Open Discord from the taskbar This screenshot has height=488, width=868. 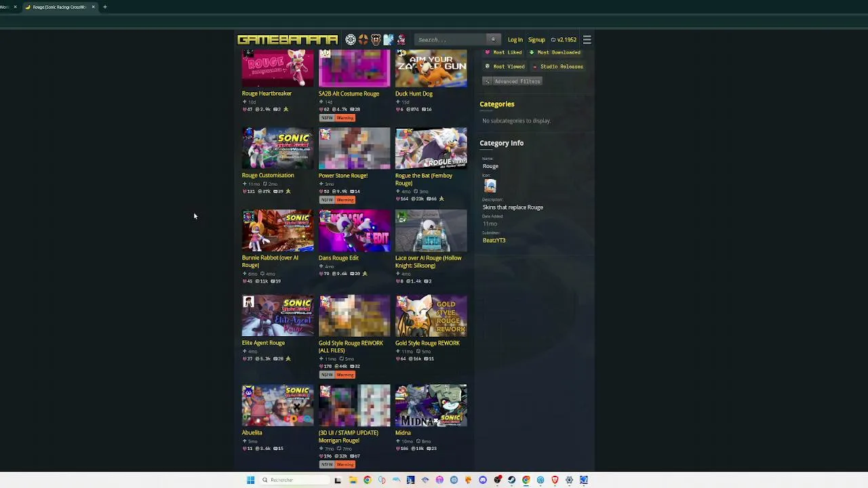[x=483, y=480]
